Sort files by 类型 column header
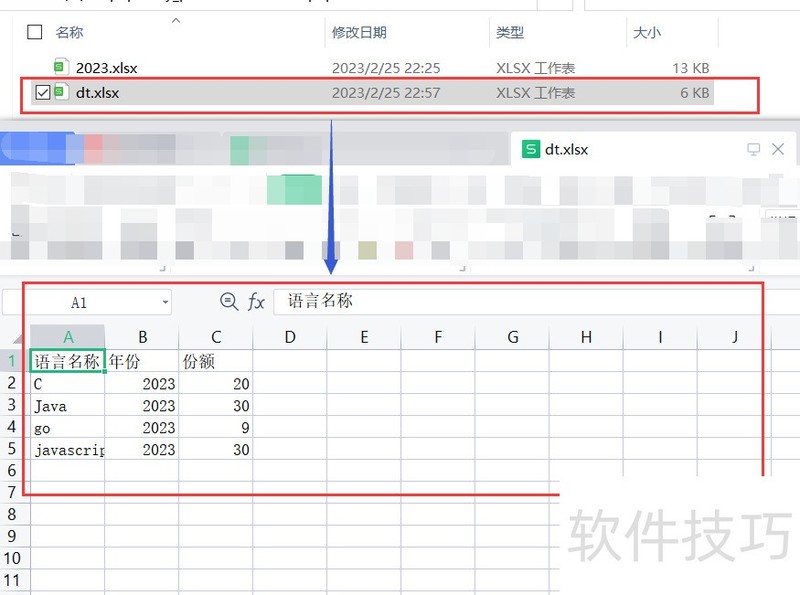800x595 pixels. tap(510, 33)
